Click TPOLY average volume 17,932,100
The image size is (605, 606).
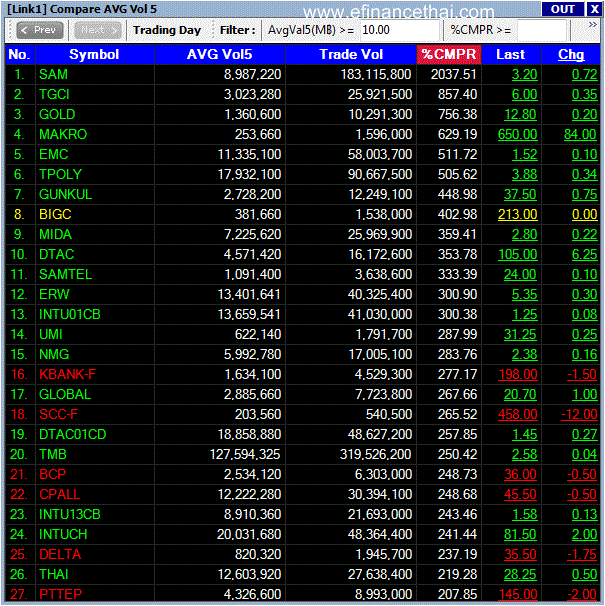tap(249, 174)
